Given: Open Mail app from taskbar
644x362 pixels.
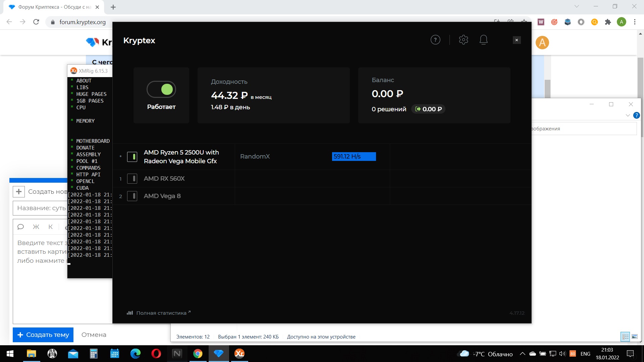Looking at the screenshot, I should [73, 354].
